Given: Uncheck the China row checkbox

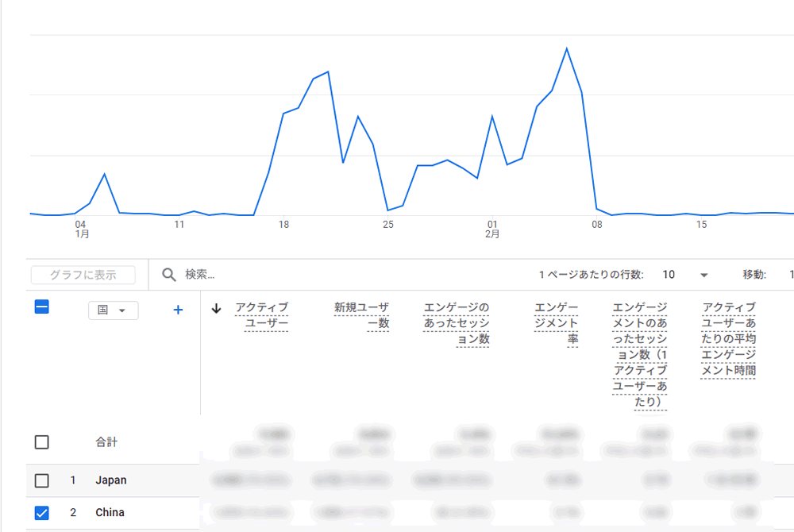Looking at the screenshot, I should pos(42,513).
